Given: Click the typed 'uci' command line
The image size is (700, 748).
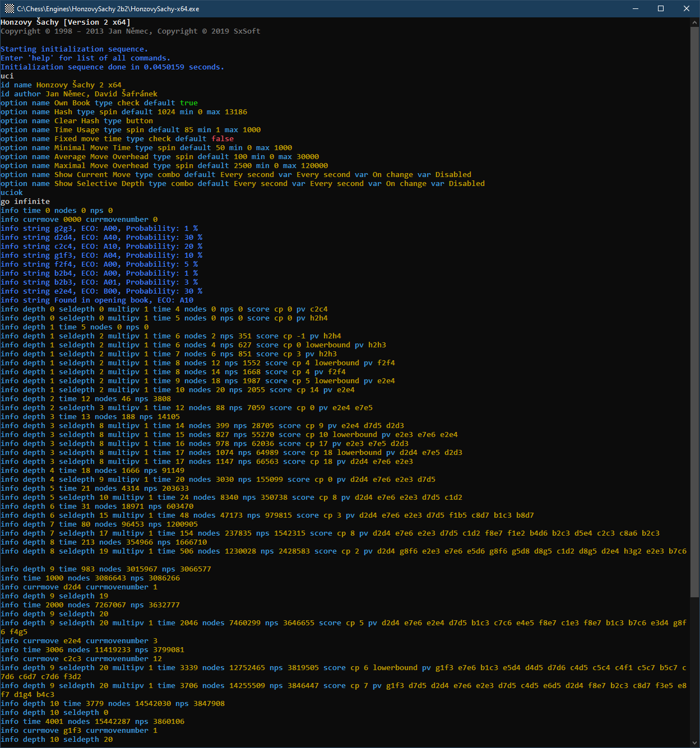Looking at the screenshot, I should pyautogui.click(x=7, y=76).
